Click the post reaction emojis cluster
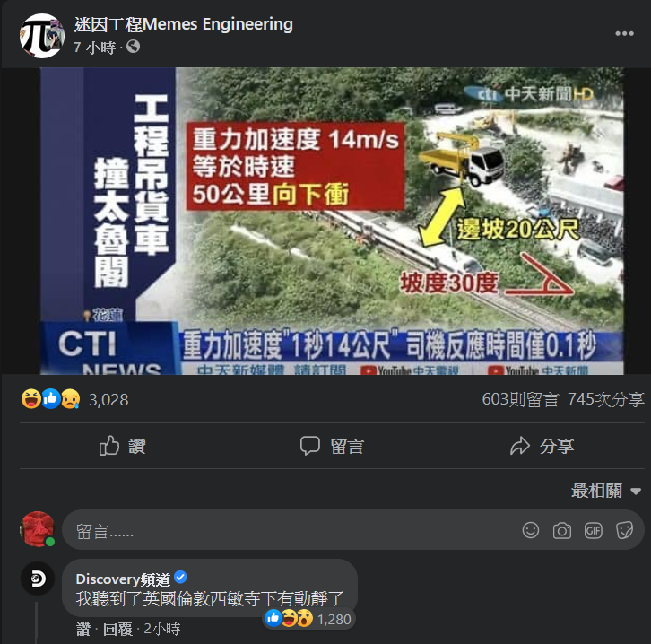Screen dimensions: 651x644 tap(50, 399)
